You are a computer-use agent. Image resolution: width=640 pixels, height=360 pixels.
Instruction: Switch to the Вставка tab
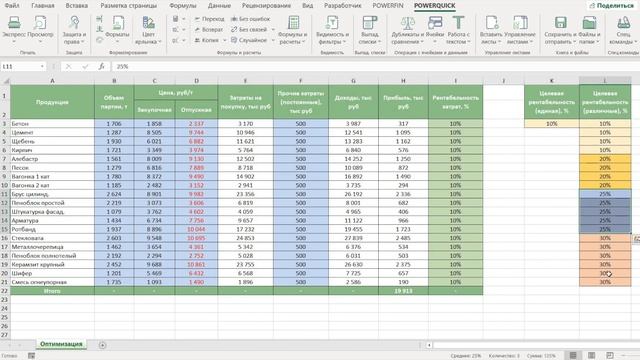click(76, 6)
